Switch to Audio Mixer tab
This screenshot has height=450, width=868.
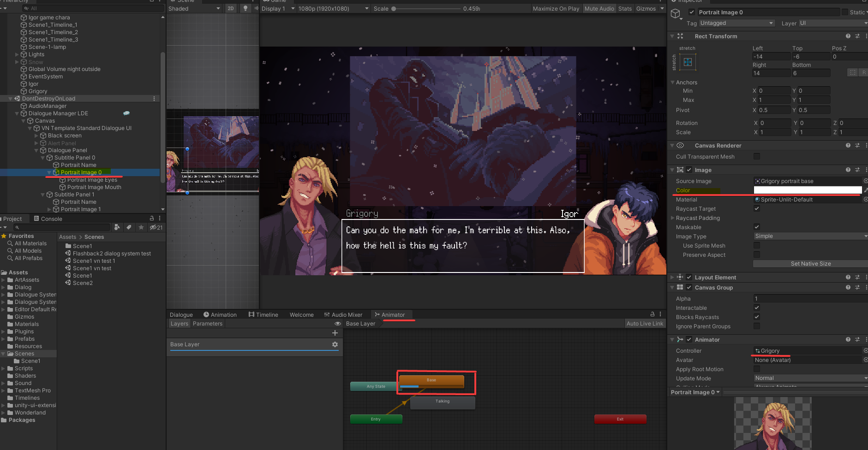coord(343,314)
